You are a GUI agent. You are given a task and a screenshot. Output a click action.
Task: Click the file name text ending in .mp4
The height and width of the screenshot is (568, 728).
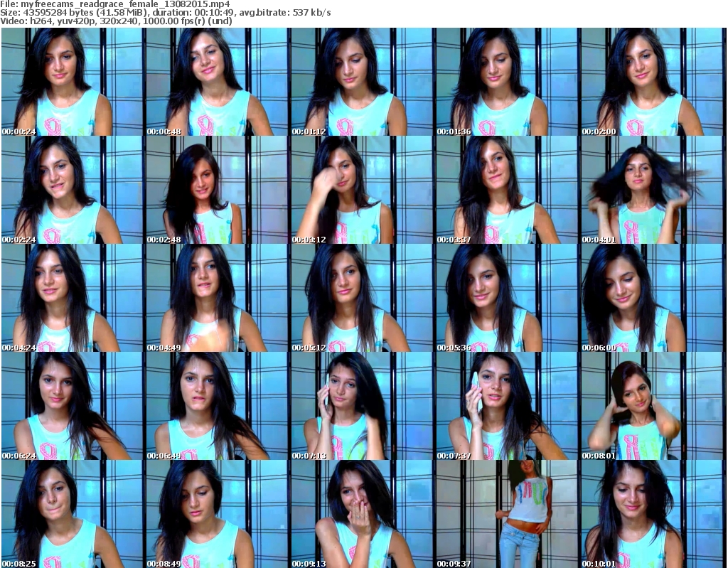pos(125,4)
